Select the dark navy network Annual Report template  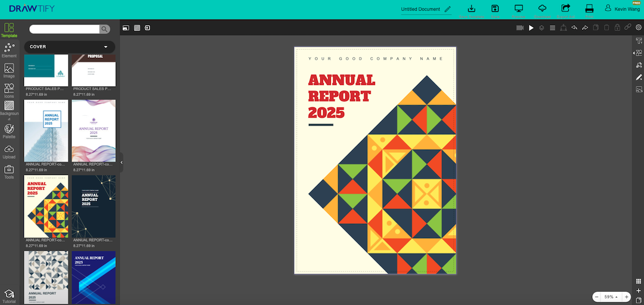pos(94,207)
